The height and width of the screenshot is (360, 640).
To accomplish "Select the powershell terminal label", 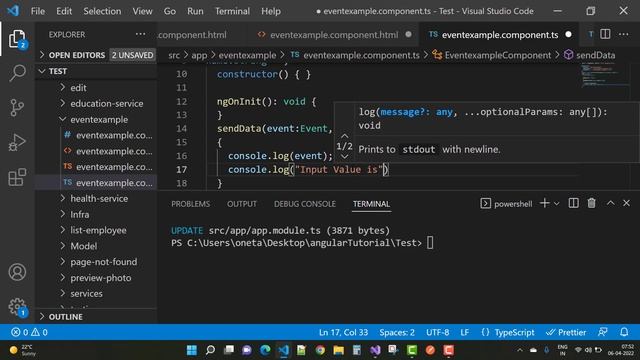I will point(513,204).
